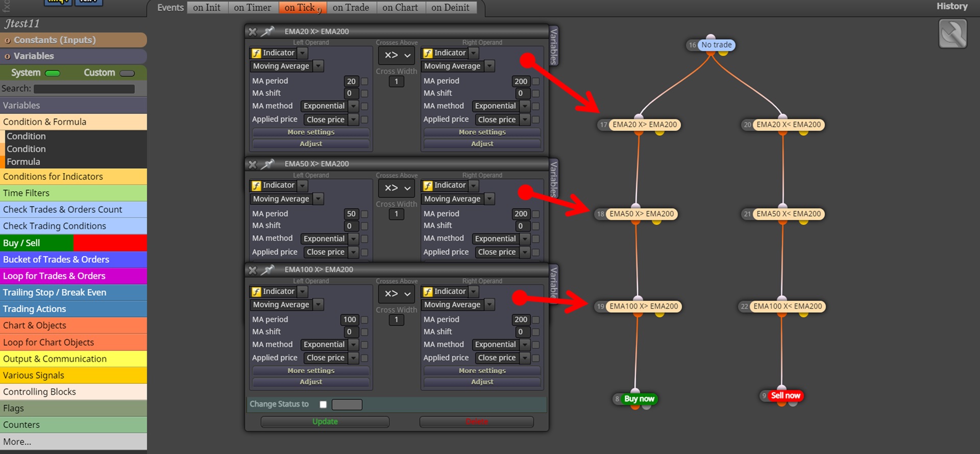Click EMA20 panel right operand function icon
The width and height of the screenshot is (980, 454).
(x=428, y=53)
